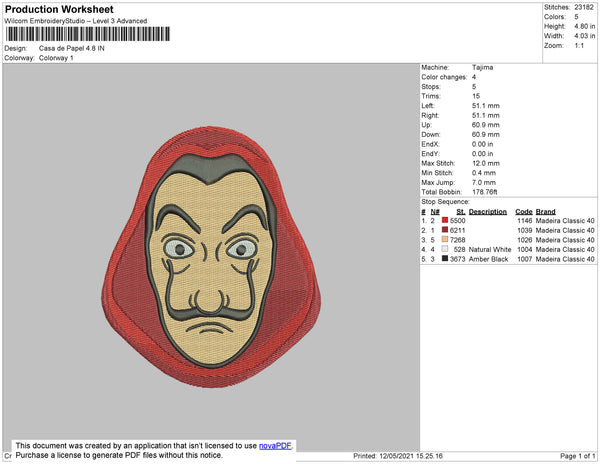
Task: Click the 'Colorway 1' value
Action: click(x=56, y=58)
